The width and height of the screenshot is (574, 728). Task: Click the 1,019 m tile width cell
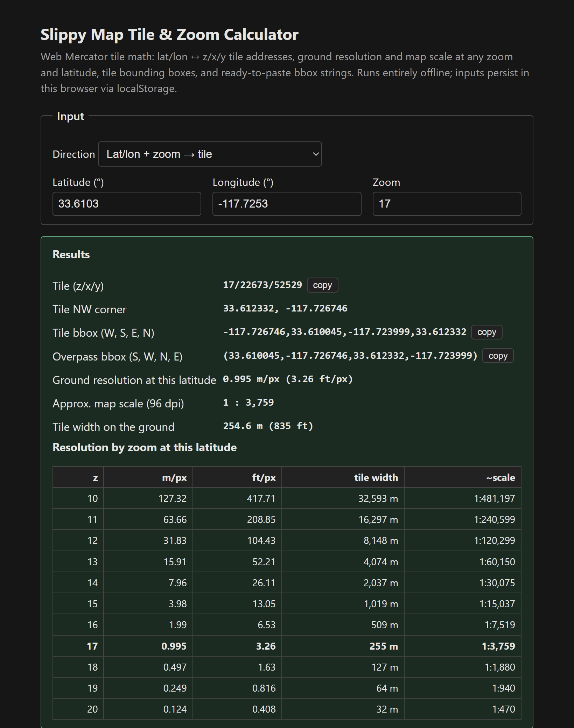343,604
